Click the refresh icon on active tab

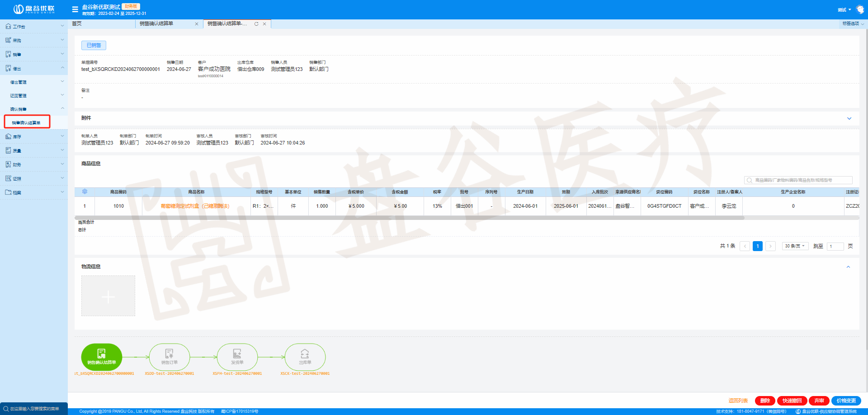[256, 24]
